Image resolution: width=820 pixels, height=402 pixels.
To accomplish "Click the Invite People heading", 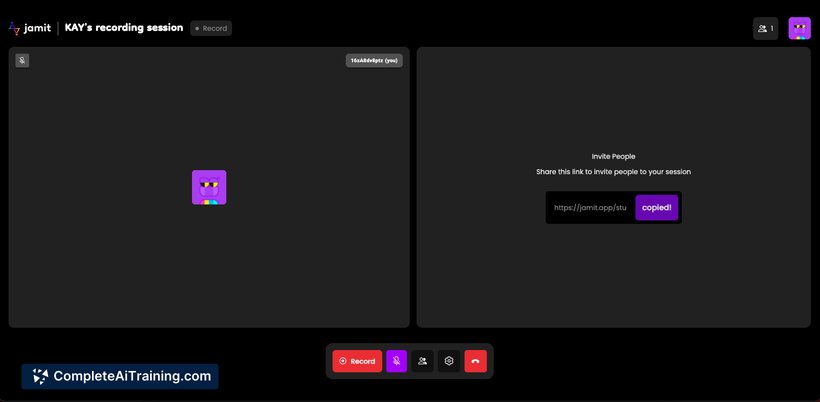I will coord(613,156).
